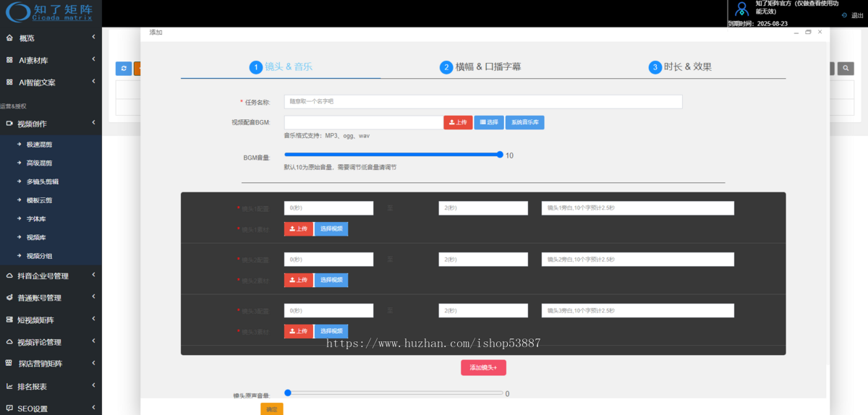Click the 镜头2 end time 2(秒) field
Screen dimensions: 868x415
click(483, 260)
